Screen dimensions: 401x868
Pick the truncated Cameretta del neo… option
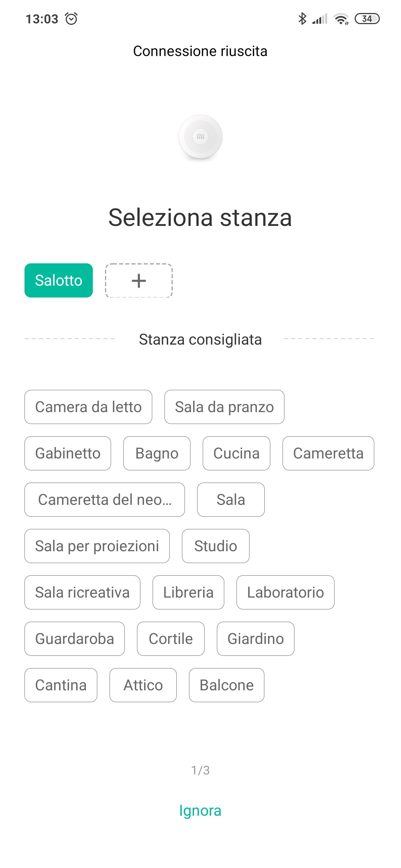point(105,500)
